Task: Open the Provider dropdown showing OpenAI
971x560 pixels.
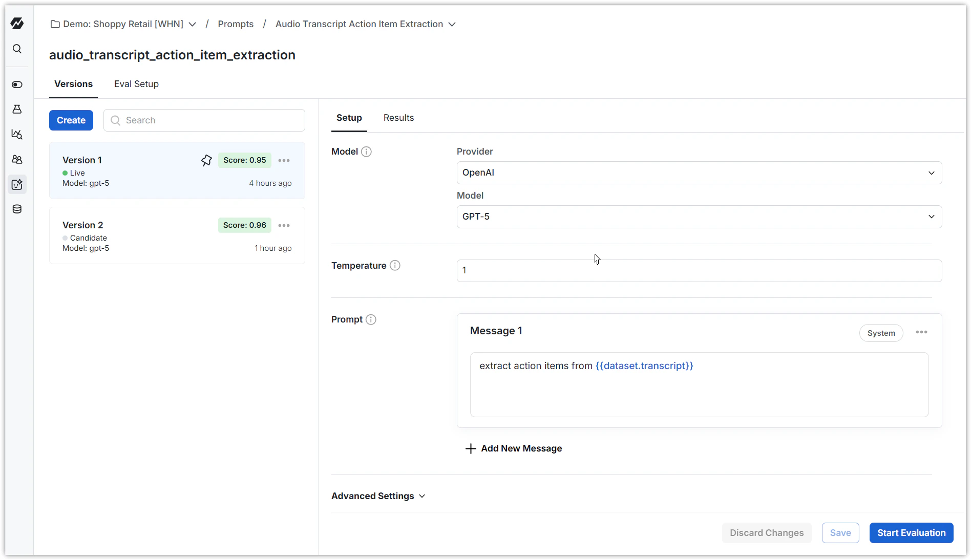Action: 699,173
